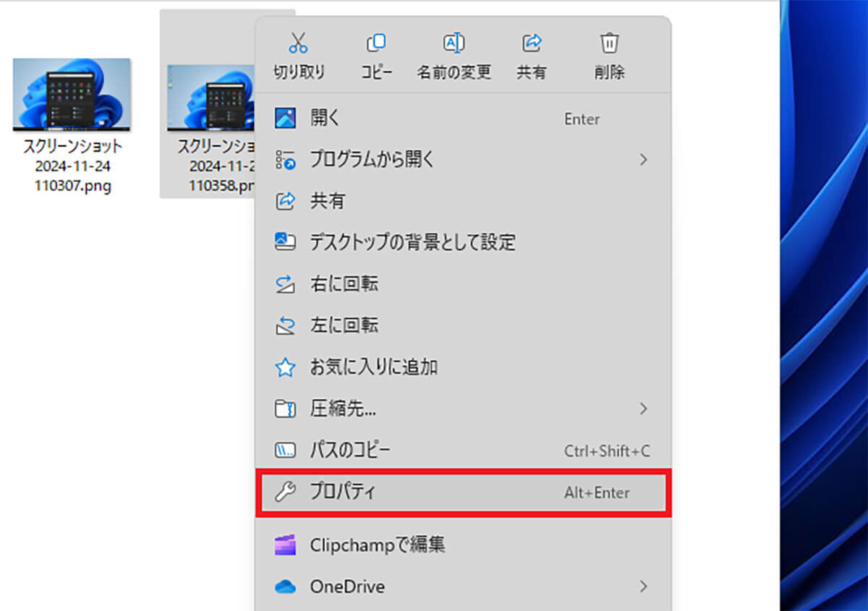868x611 pixels.
Task: Click the zip folder icon beside 圧縮先
Action: [286, 410]
